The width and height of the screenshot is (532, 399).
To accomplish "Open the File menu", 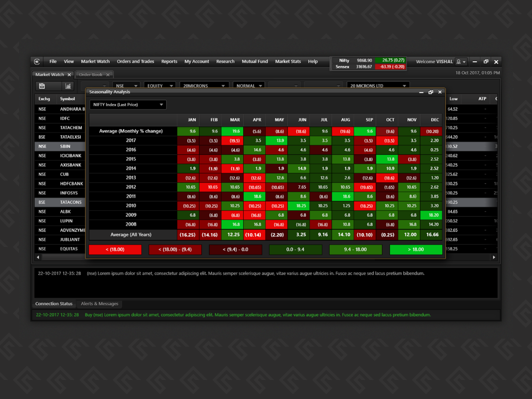I will click(x=53, y=61).
